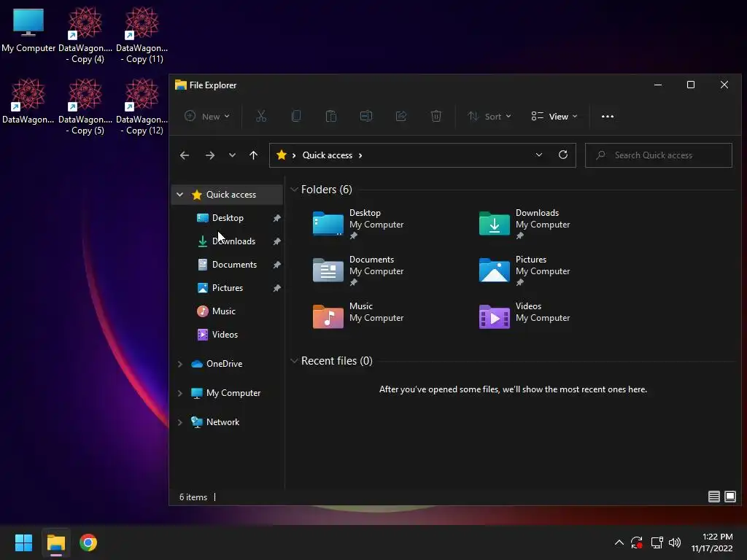Select Desktop in the navigation pane

228,217
